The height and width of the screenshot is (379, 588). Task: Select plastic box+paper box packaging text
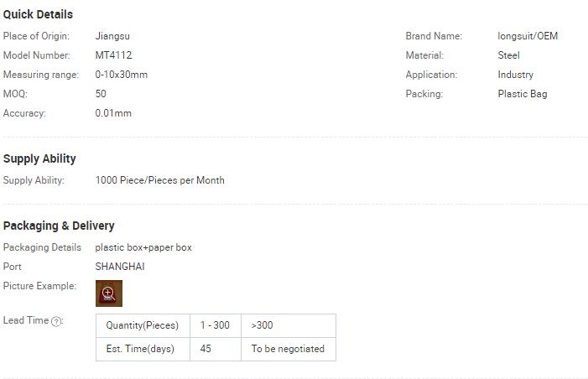pos(143,247)
